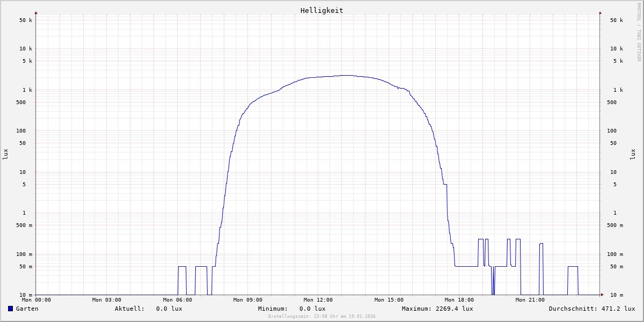Click the Mon 21:00 time axis label
This screenshot has height=322, width=644.
pyautogui.click(x=530, y=300)
